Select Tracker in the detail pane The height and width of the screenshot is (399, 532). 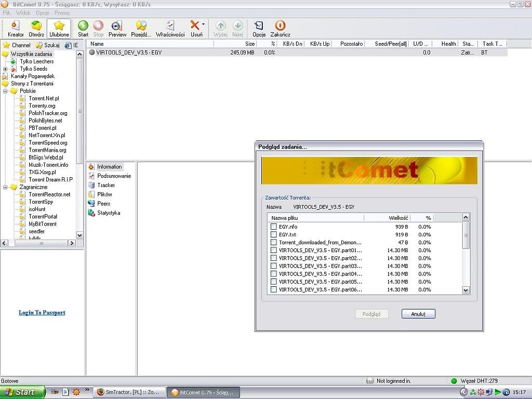click(102, 185)
